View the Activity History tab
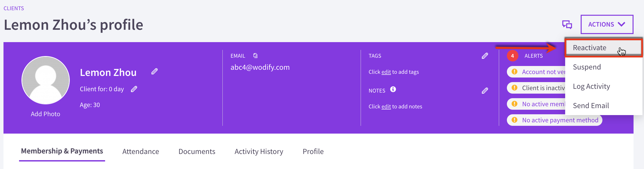644x169 pixels. (x=259, y=152)
